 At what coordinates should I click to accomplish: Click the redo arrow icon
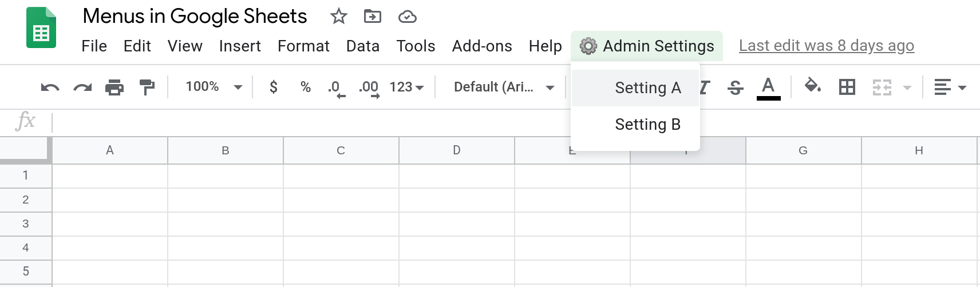[x=82, y=87]
